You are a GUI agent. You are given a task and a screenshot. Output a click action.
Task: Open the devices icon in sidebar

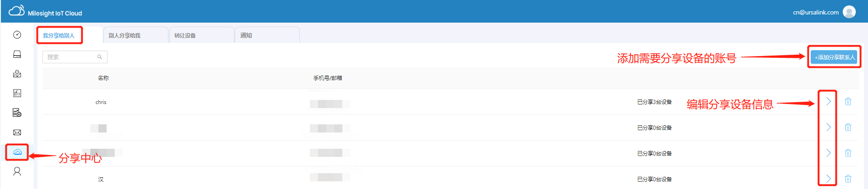click(x=17, y=54)
